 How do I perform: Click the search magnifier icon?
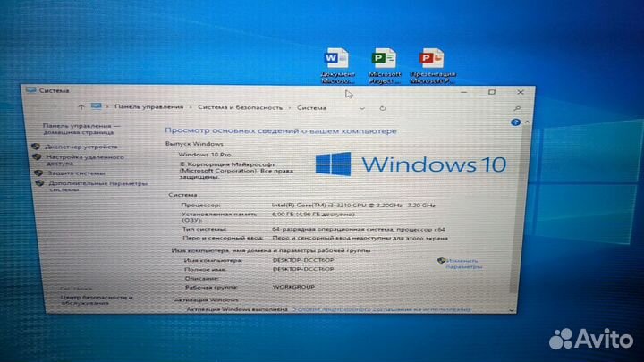518,106
